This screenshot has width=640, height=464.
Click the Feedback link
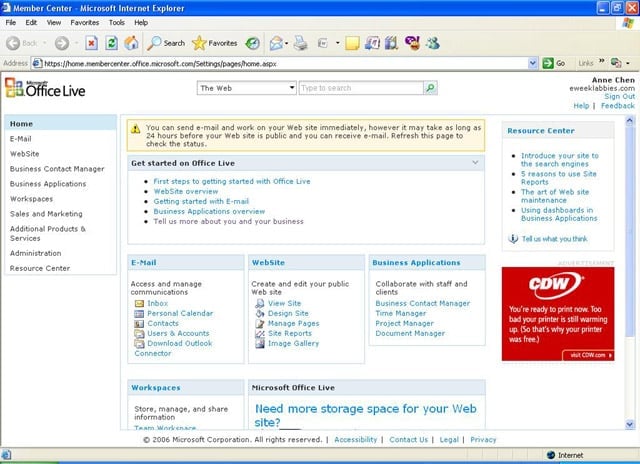pos(618,106)
